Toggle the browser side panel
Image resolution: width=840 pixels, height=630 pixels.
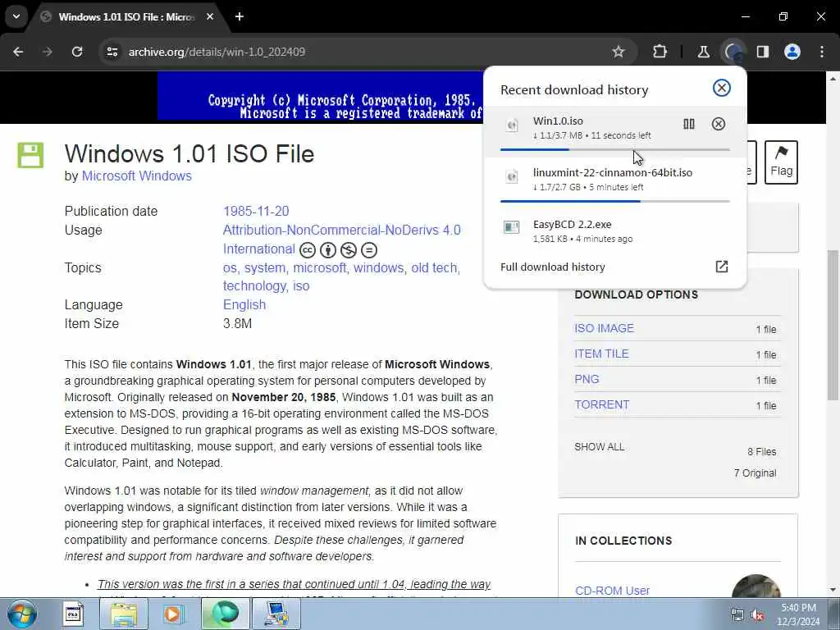coord(762,52)
